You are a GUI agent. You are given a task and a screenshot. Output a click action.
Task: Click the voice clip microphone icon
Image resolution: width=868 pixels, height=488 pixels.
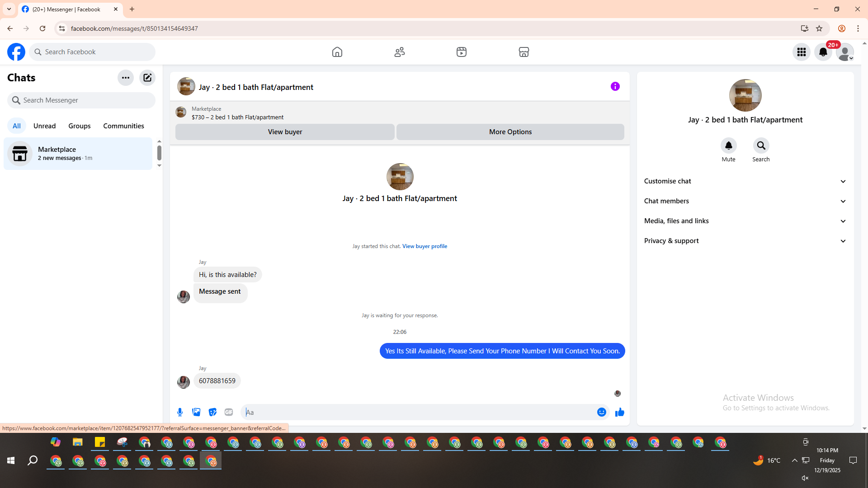(x=180, y=412)
